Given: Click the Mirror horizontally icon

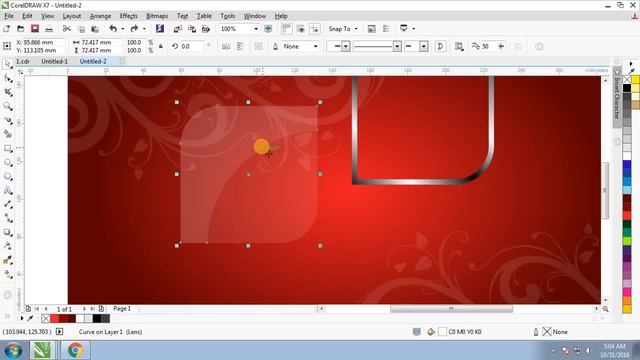Looking at the screenshot, I should [x=226, y=47].
